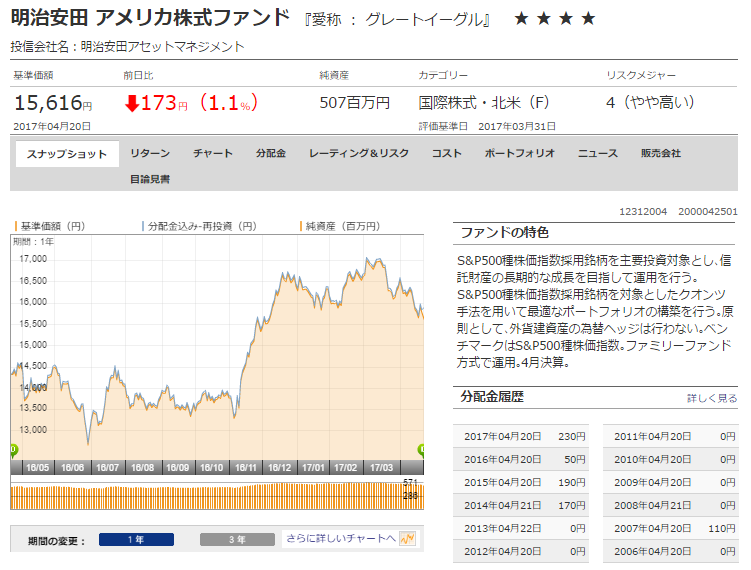Click the 2013年04月22日 0円 row
The width and height of the screenshot is (751, 570).
[x=521, y=528]
